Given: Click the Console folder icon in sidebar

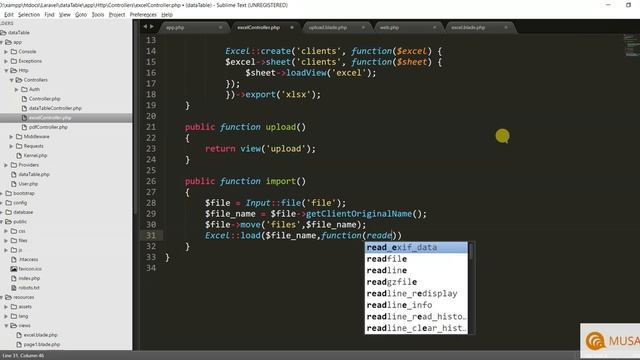Looking at the screenshot, I should 14,51.
